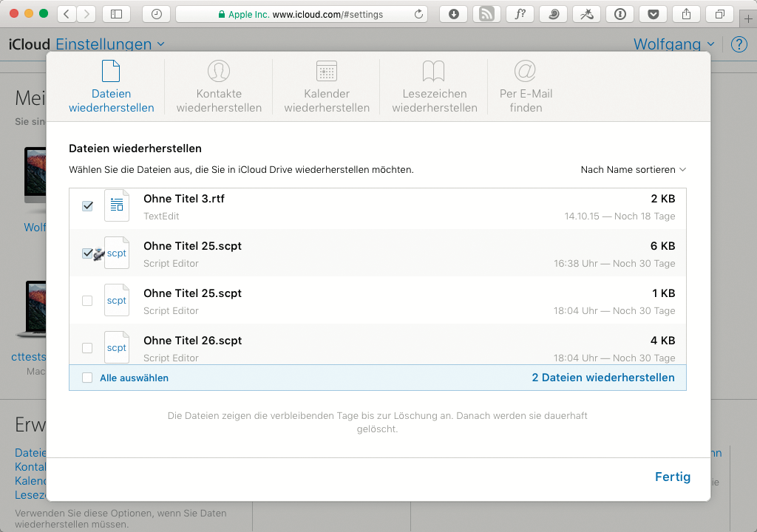Open the Per E-Mail finden tab

(x=526, y=87)
